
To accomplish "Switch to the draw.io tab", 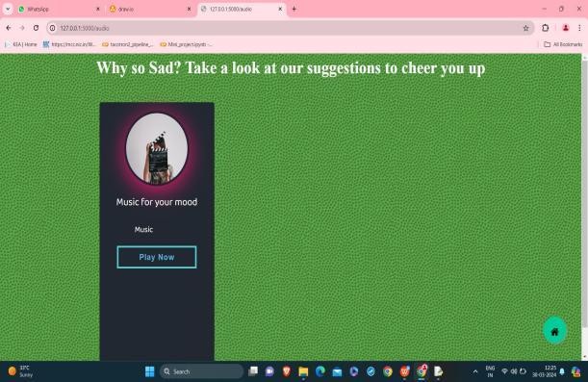I will click(150, 9).
